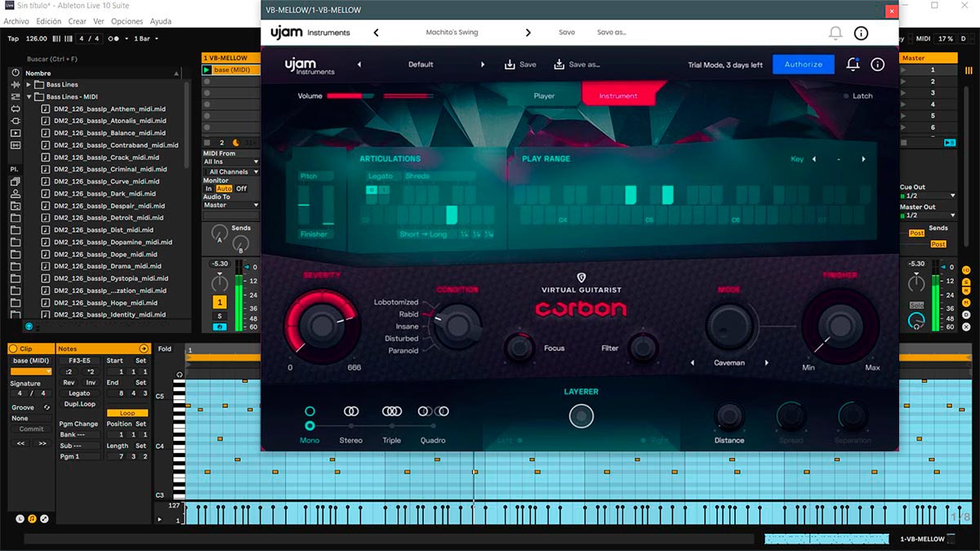Launch the base (MIDI) clip play button
The width and height of the screenshot is (980, 551).
[x=207, y=70]
